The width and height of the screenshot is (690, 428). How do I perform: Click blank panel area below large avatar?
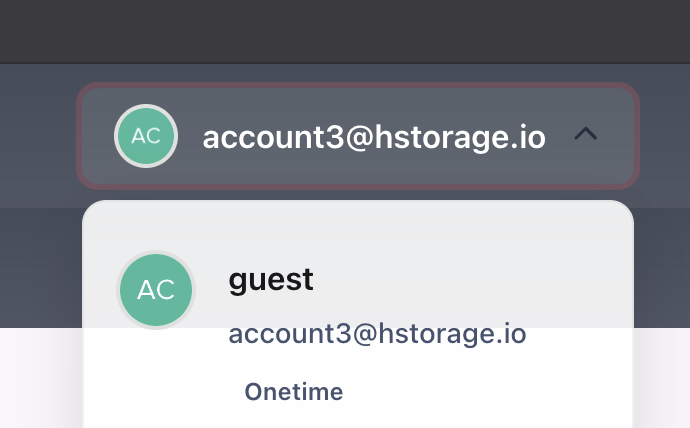[x=156, y=378]
